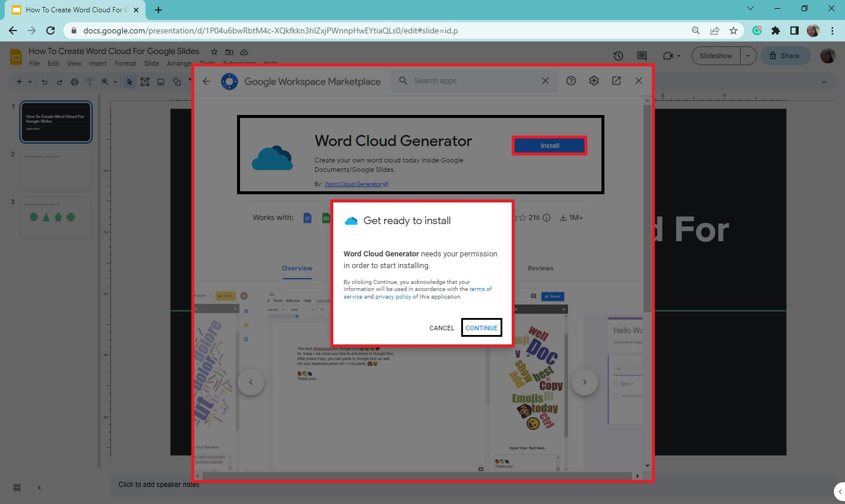The height and width of the screenshot is (504, 845).
Task: Clear the Marketplace search field
Action: [545, 81]
